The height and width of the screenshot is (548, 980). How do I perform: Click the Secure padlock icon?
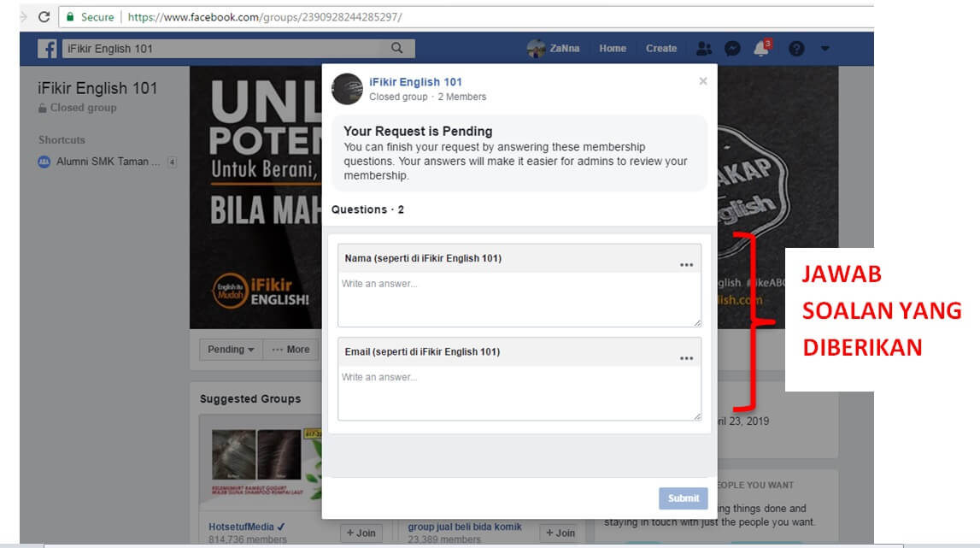tap(70, 17)
